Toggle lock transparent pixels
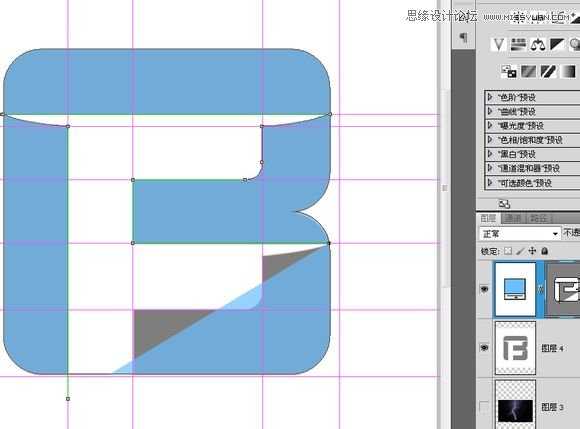The width and height of the screenshot is (580, 429). click(x=508, y=251)
